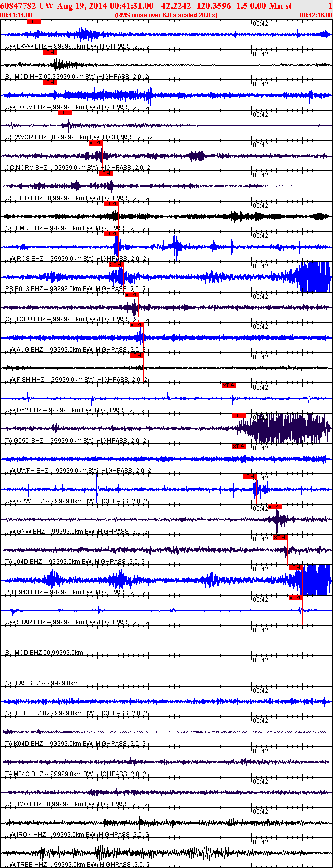Click the red pick marker on the UW.LKVW trace
Screen dimensions: 333x868
(x=34, y=22)
